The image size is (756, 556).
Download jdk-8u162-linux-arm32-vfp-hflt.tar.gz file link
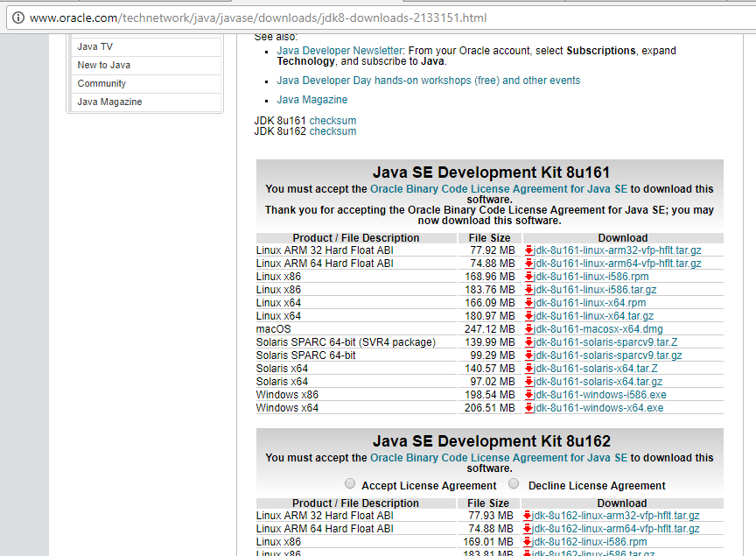pos(615,516)
